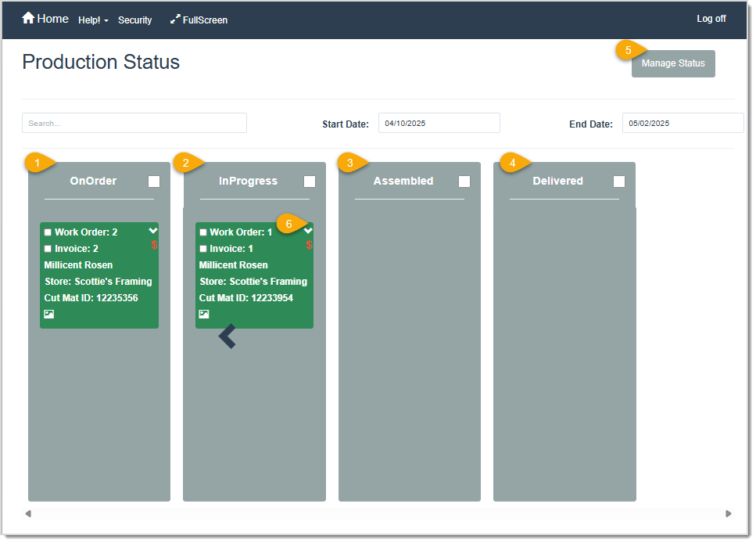
Task: Click inside the Search input field
Action: 133,123
